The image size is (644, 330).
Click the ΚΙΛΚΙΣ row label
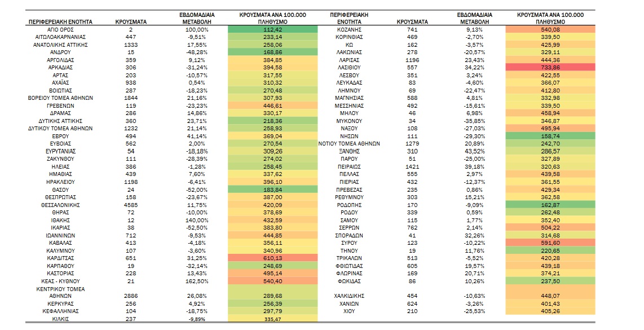60,319
